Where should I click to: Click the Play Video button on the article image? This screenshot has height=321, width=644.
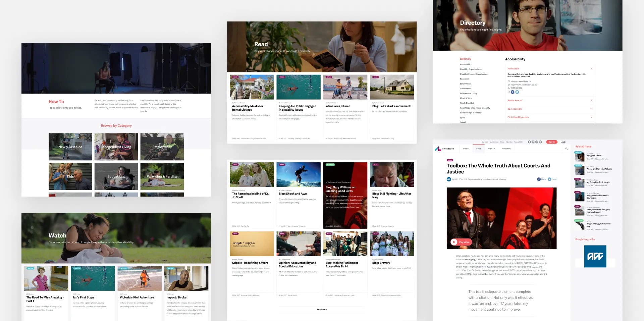point(461,242)
